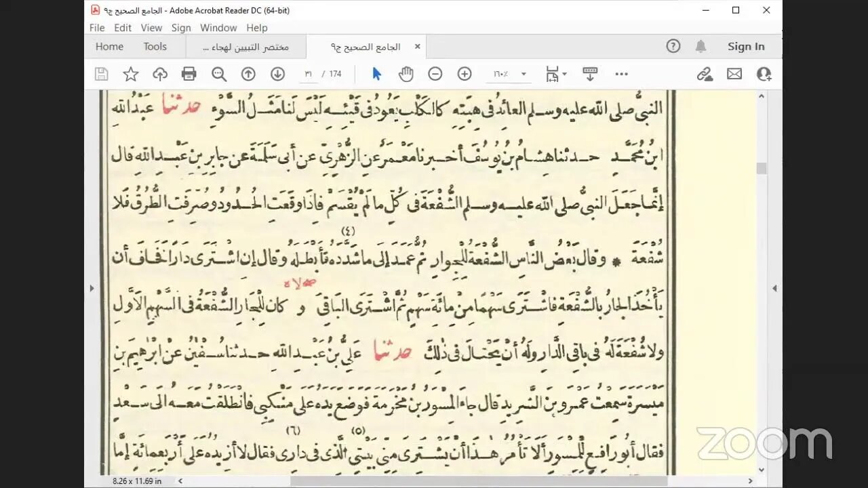Open the Window menu
Screen dimensions: 868x488
click(218, 28)
